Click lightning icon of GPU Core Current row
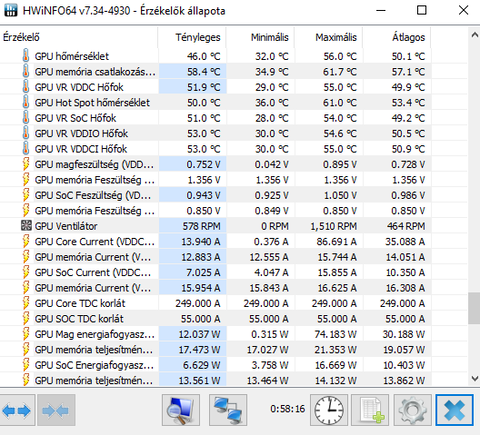The image size is (480, 435). pyautogui.click(x=26, y=241)
